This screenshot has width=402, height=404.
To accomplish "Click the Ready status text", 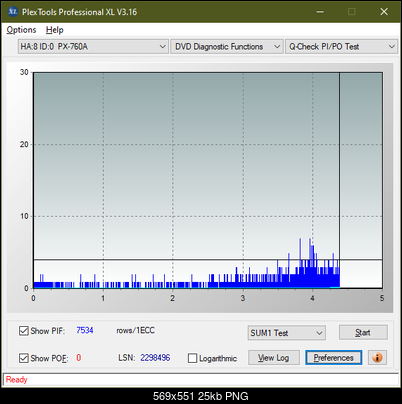I will (17, 379).
